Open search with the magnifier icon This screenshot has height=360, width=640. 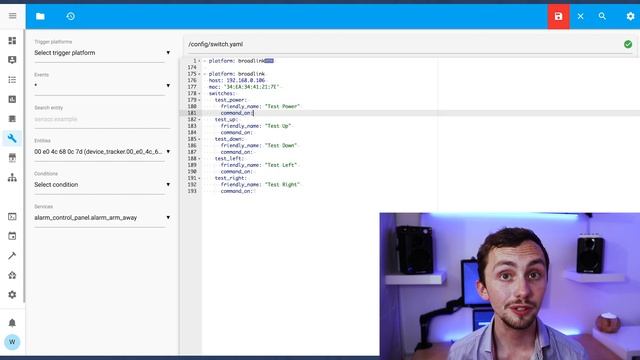[602, 16]
